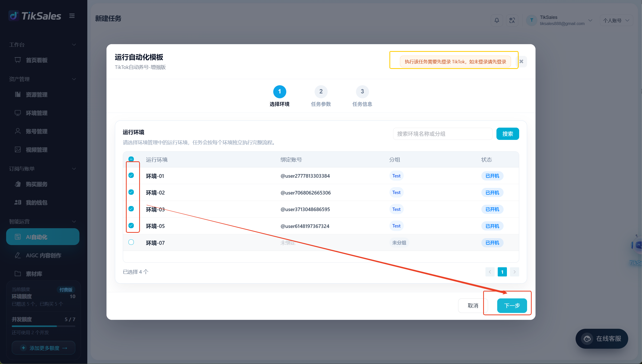Uncheck the 环境-01 checkbox
Screen dimensions: 642x364
131,175
